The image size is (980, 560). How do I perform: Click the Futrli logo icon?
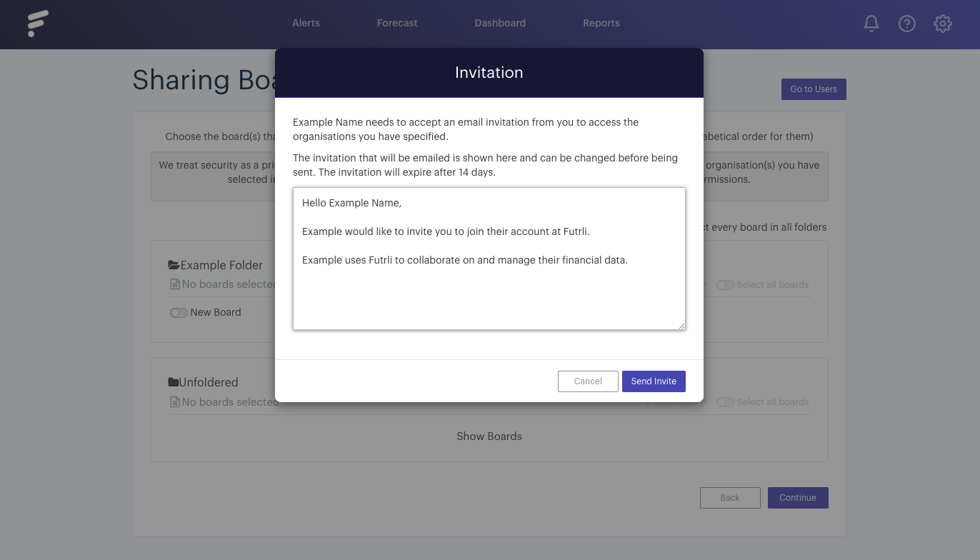coord(38,24)
